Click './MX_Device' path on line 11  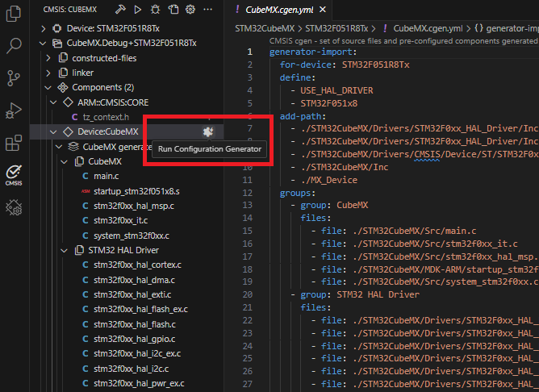329,181
